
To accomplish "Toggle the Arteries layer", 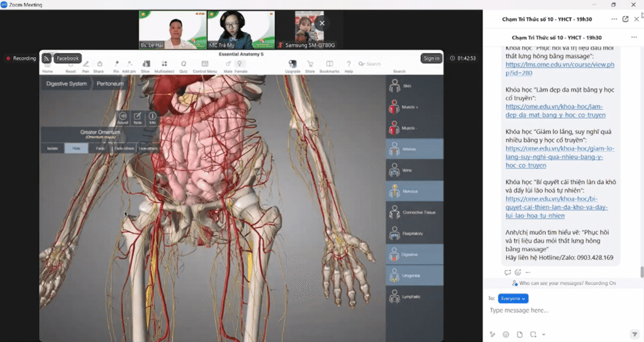I will 414,149.
